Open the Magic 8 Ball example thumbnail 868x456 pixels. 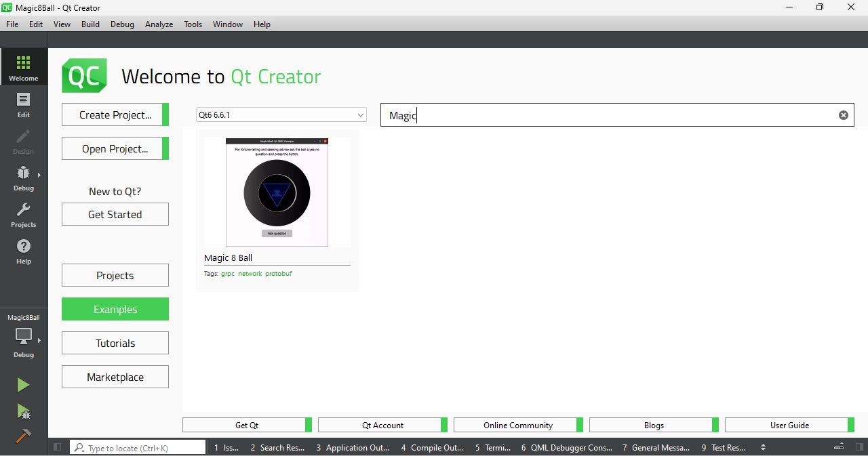pos(277,192)
